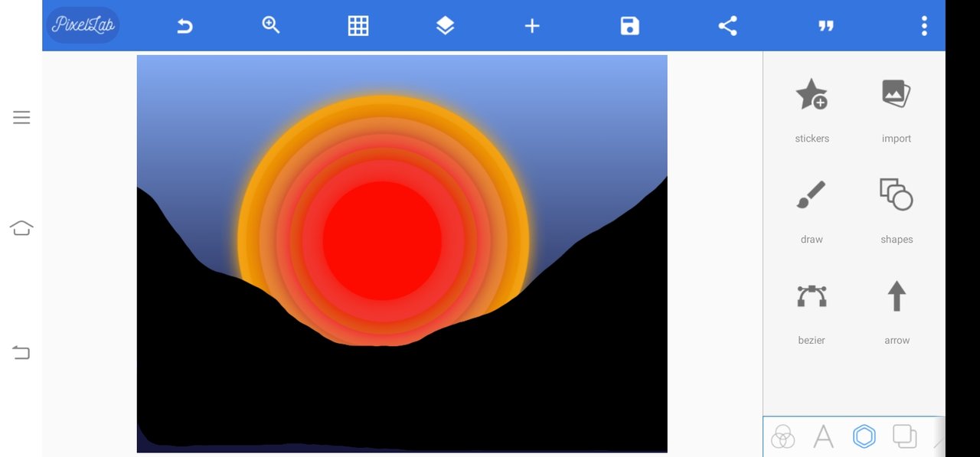Choose the stickers option
Screen dimensions: 980x457
coord(812,94)
